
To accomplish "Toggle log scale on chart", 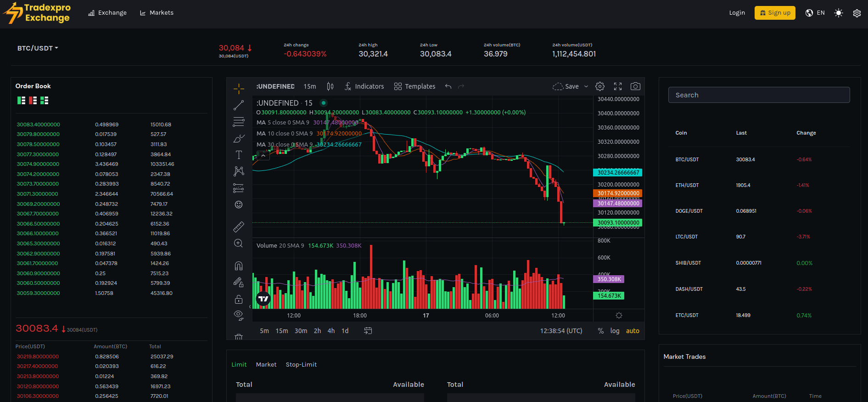I will coord(615,331).
